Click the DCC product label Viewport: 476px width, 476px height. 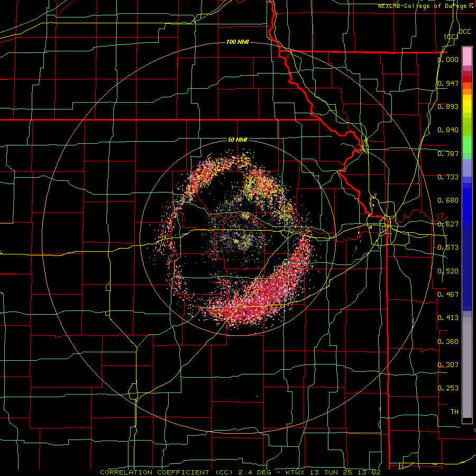(464, 32)
